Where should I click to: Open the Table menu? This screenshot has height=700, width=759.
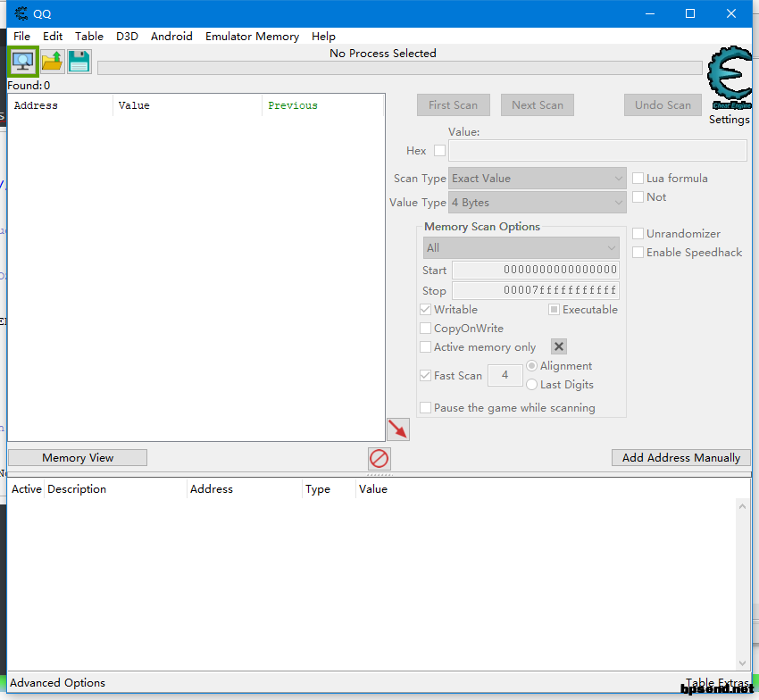point(89,37)
